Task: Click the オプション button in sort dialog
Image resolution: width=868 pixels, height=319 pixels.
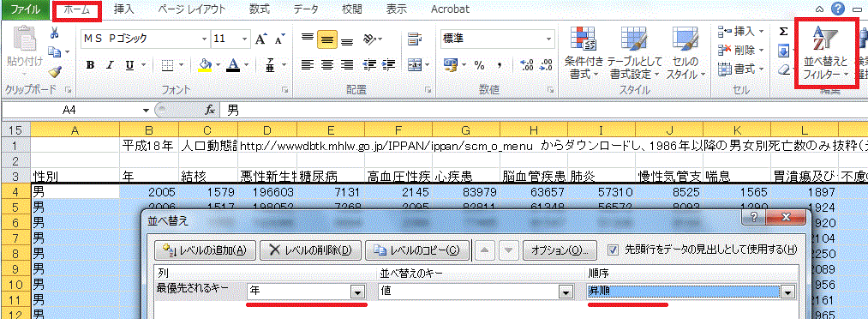Action: tap(560, 250)
